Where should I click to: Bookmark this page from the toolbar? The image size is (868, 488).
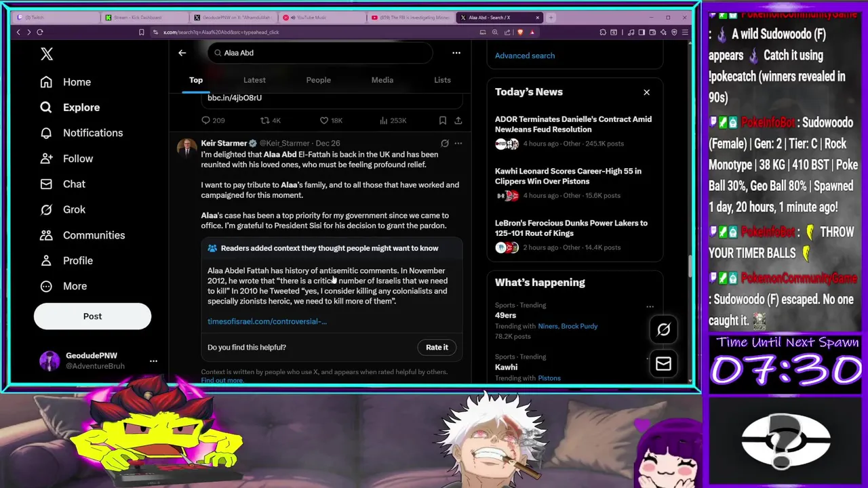pyautogui.click(x=141, y=32)
